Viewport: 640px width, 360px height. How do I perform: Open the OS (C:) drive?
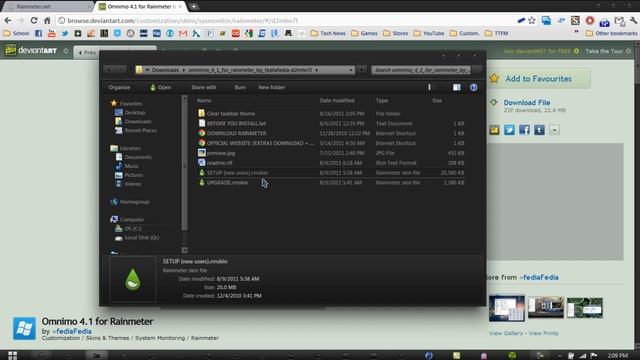click(133, 229)
